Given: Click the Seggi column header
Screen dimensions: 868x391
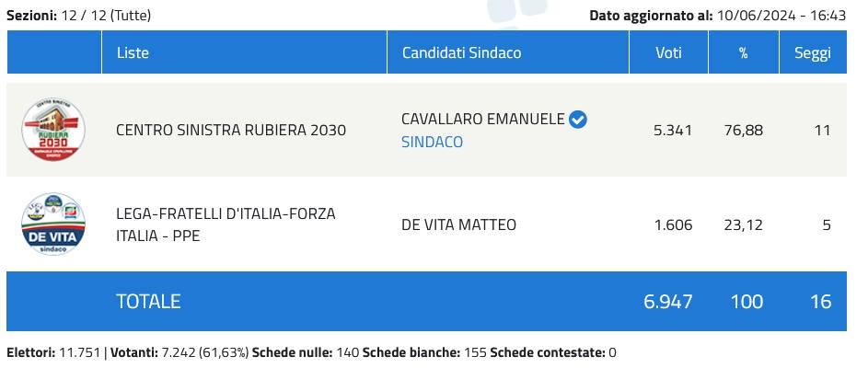Looking at the screenshot, I should [x=812, y=52].
